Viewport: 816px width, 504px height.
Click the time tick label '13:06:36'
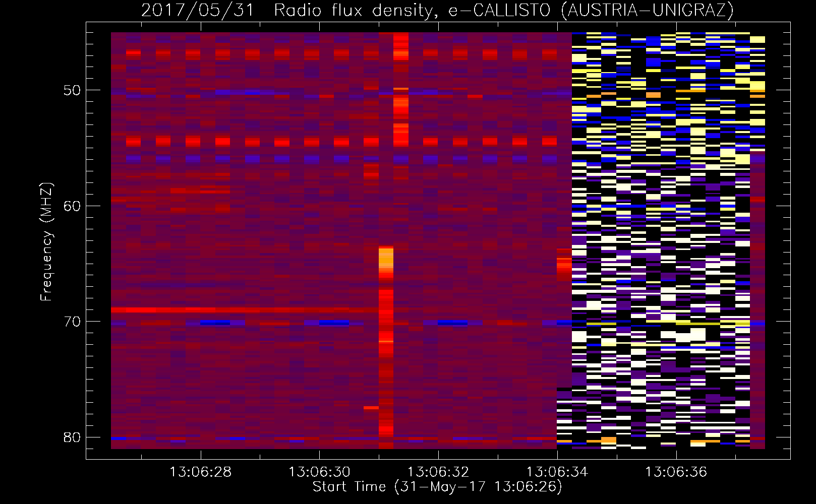[x=676, y=472]
